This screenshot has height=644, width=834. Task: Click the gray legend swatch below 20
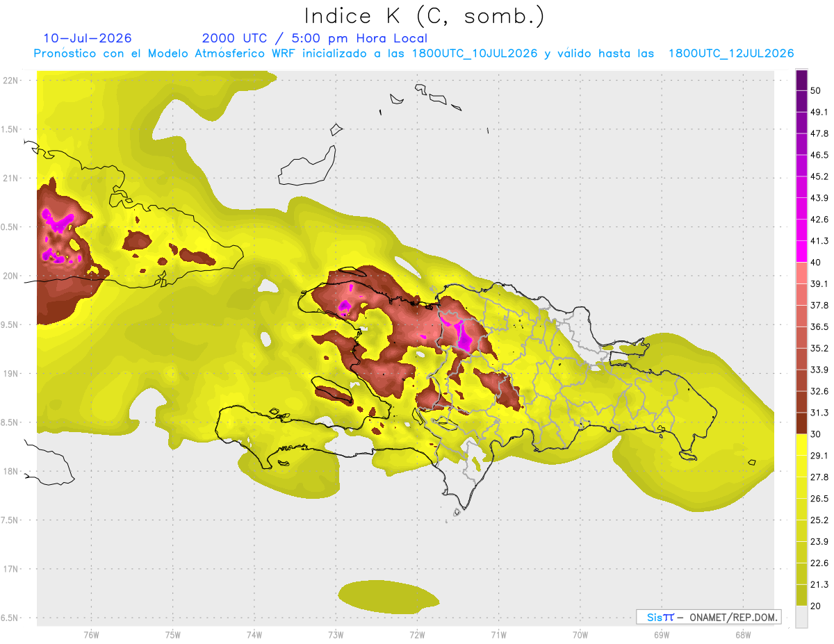[x=801, y=617]
